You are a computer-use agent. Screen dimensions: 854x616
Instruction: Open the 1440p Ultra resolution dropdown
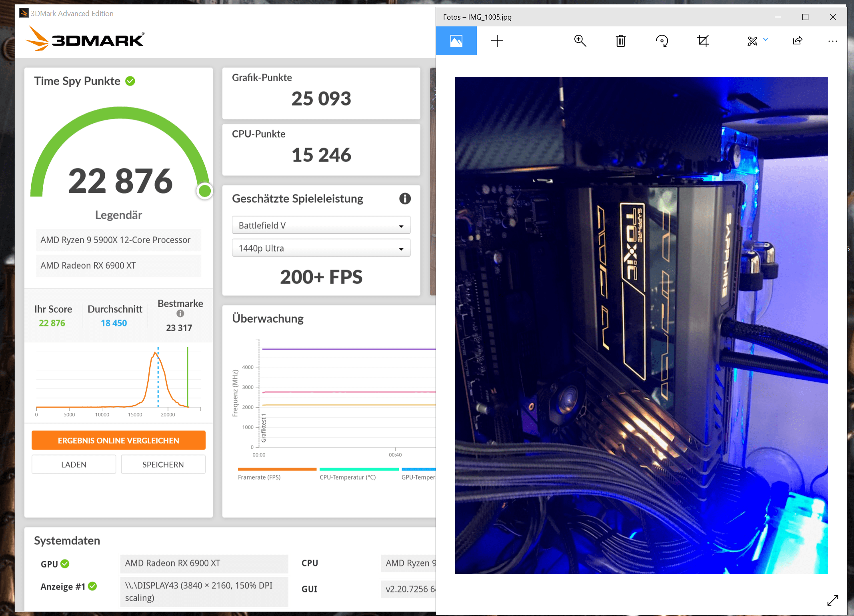click(321, 248)
